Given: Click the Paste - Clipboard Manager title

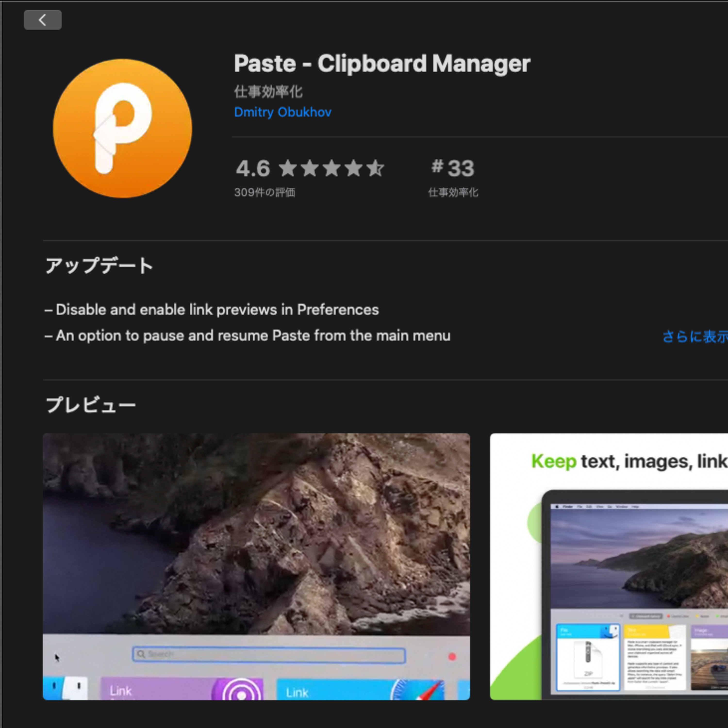Looking at the screenshot, I should pos(382,63).
